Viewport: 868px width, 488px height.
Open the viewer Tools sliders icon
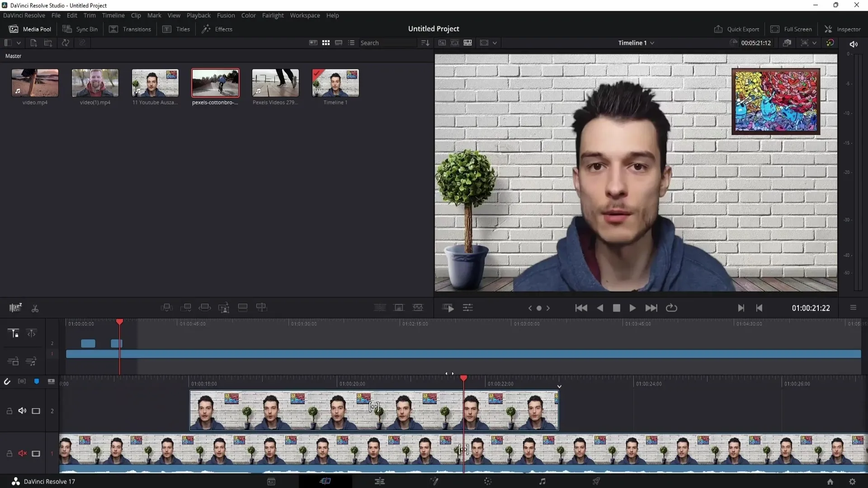467,308
